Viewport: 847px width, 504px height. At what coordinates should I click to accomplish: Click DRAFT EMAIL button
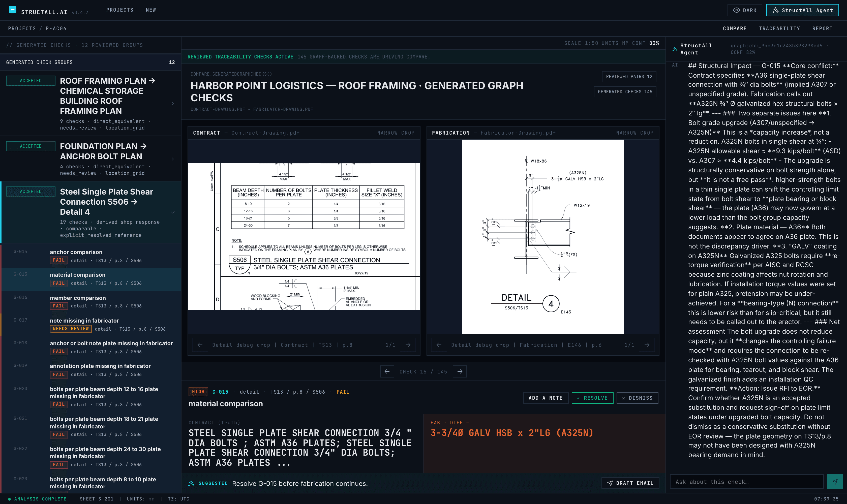point(630,483)
